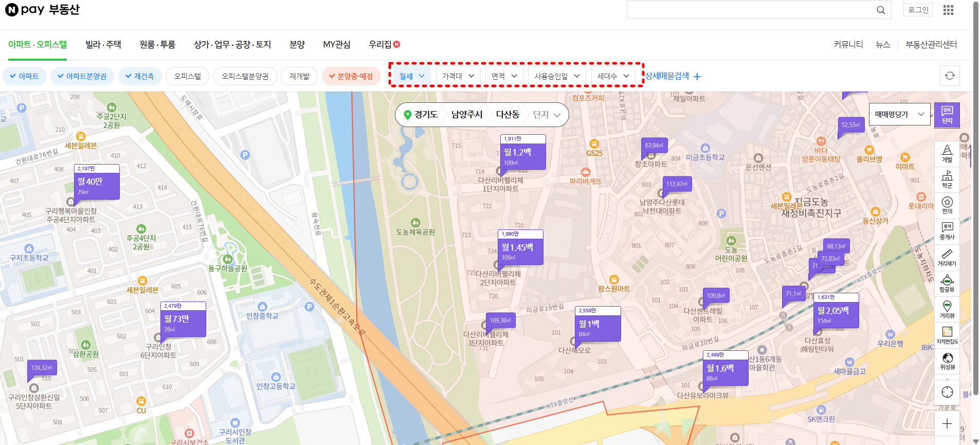Image resolution: width=980 pixels, height=445 pixels.
Task: Show 중개사 agents layer
Action: pos(947,232)
